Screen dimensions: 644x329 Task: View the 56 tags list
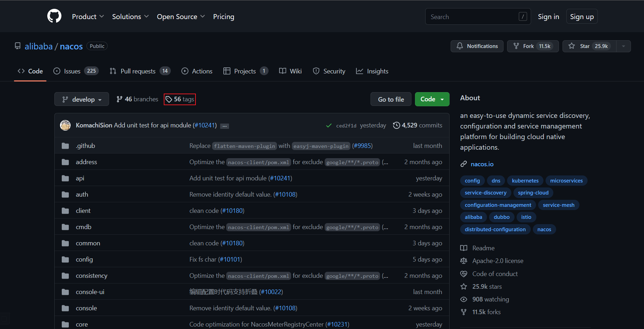(180, 99)
